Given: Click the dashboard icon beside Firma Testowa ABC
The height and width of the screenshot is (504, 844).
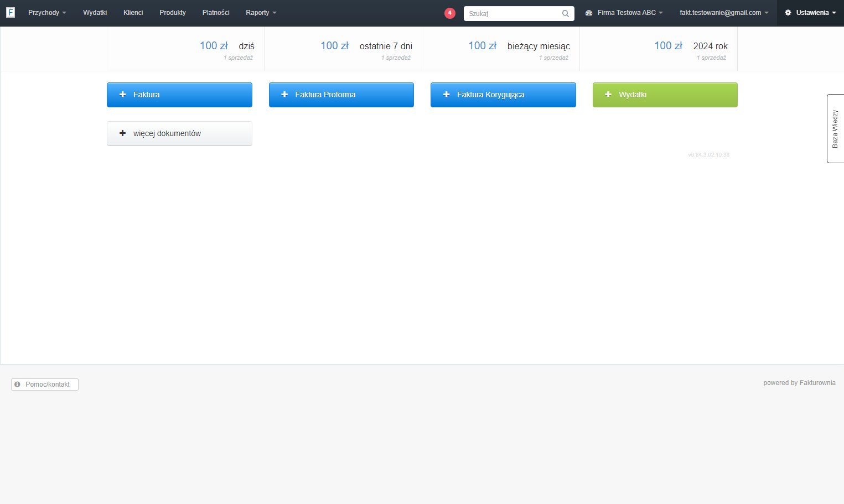Looking at the screenshot, I should click(589, 13).
